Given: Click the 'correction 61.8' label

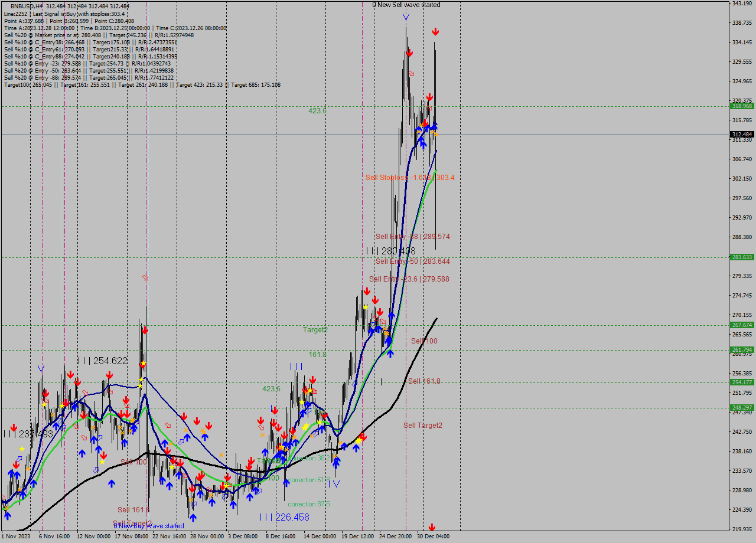Looking at the screenshot, I should 309,480.
